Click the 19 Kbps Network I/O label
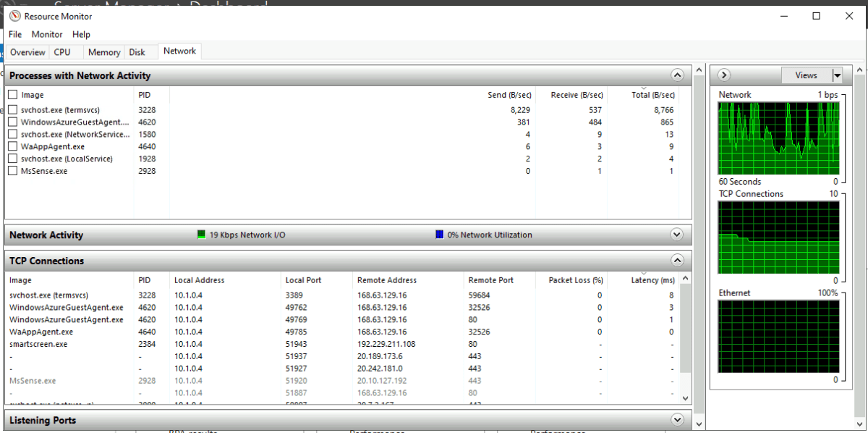The width and height of the screenshot is (868, 433). pos(248,235)
